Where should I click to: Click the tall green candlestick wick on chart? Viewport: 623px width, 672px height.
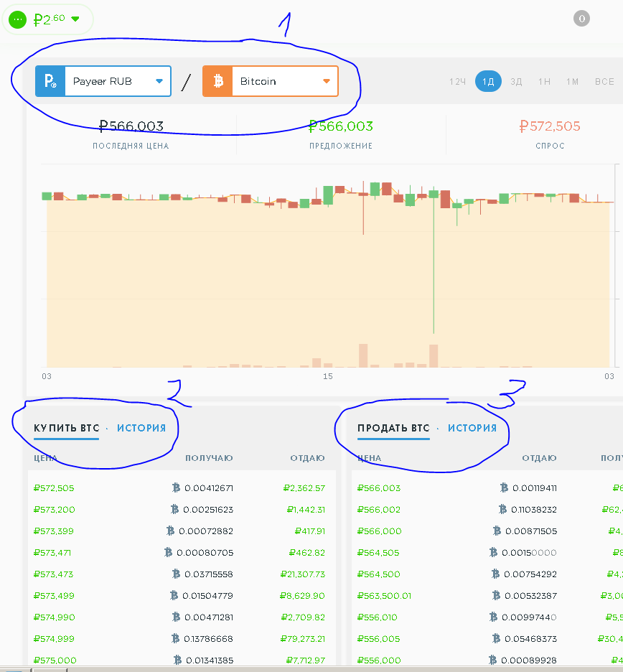(x=434, y=266)
